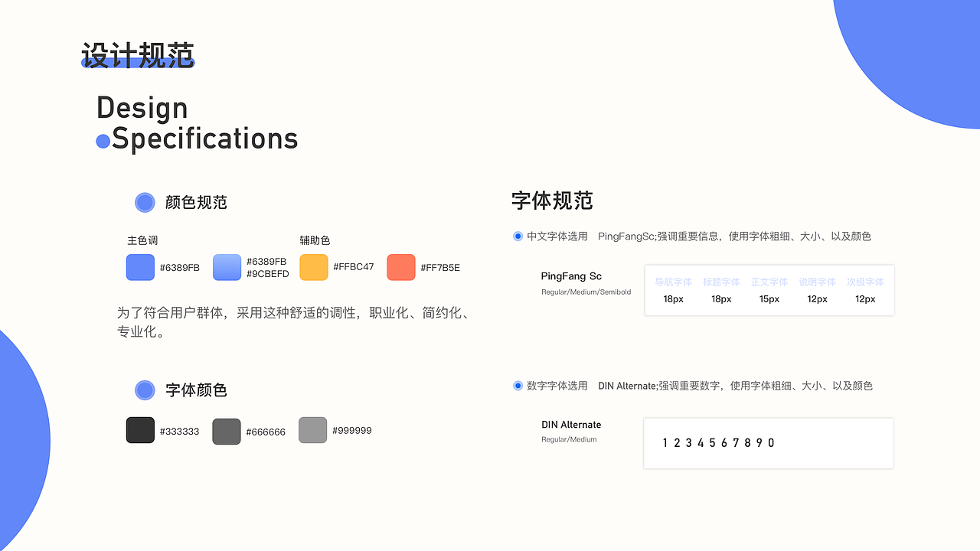980x551 pixels.
Task: Click the DIN Alternate font name
Action: click(x=571, y=425)
